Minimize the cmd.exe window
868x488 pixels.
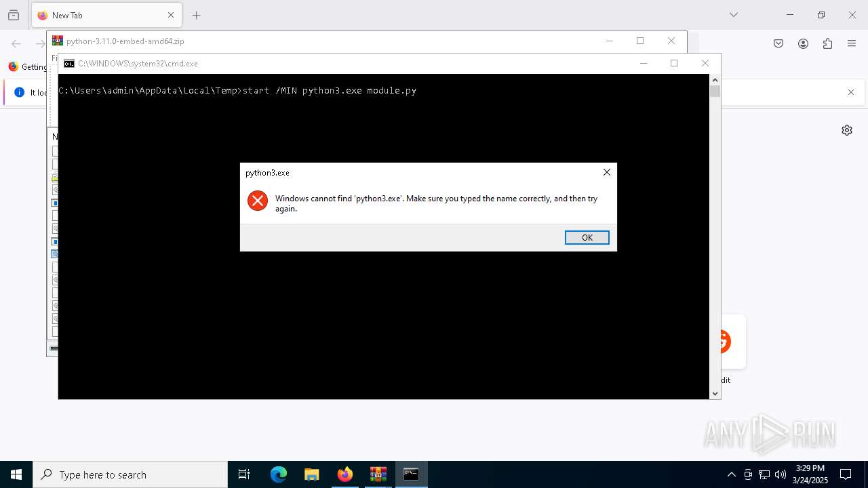pos(644,63)
